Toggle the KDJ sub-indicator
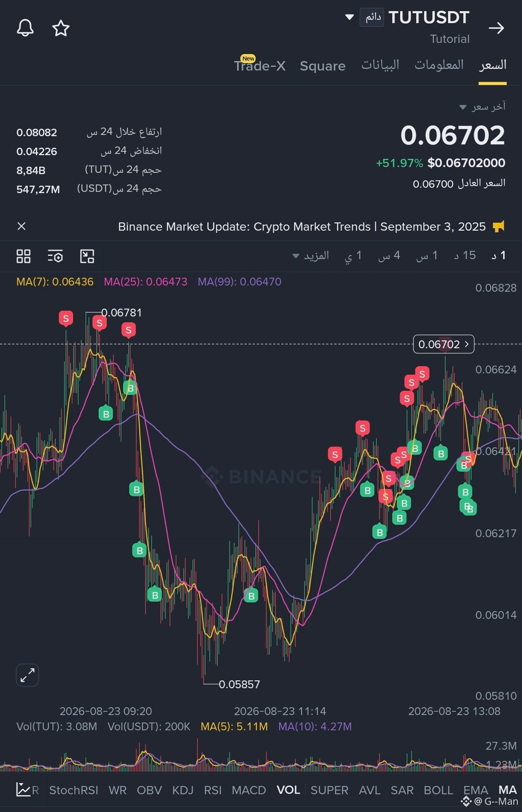The width and height of the screenshot is (522, 812). point(183,790)
